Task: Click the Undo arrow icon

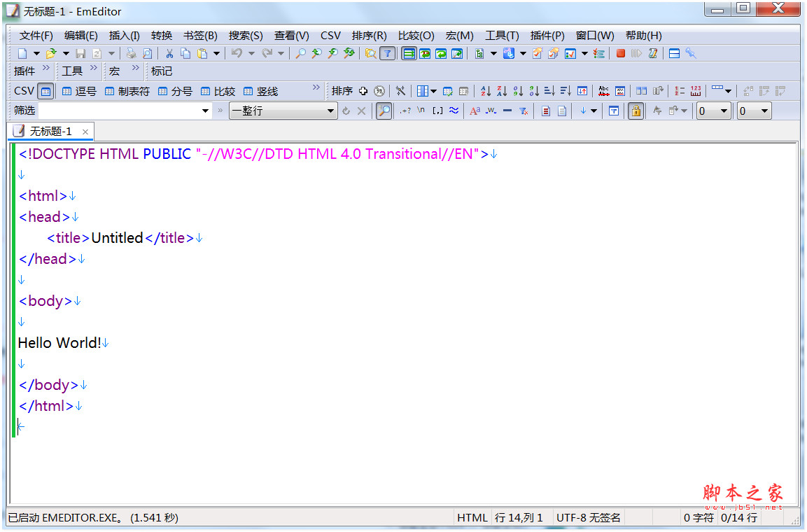Action: [x=237, y=53]
